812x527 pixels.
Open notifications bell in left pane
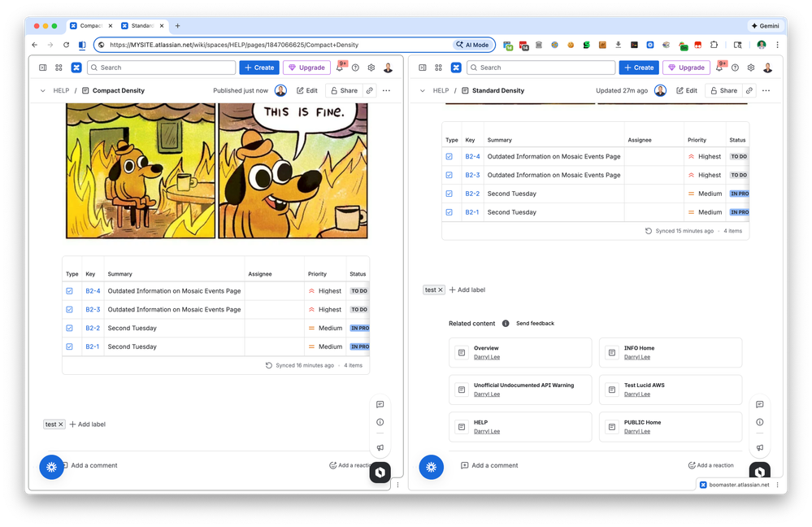[x=340, y=68]
